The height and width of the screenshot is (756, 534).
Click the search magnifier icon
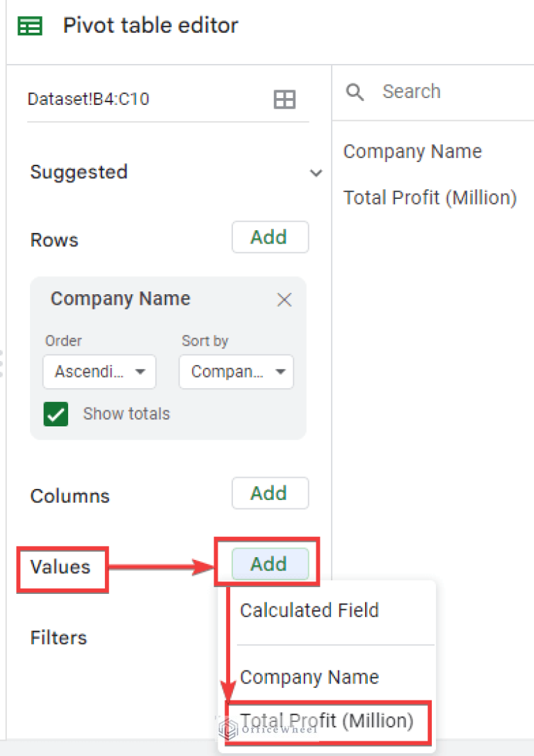355,91
